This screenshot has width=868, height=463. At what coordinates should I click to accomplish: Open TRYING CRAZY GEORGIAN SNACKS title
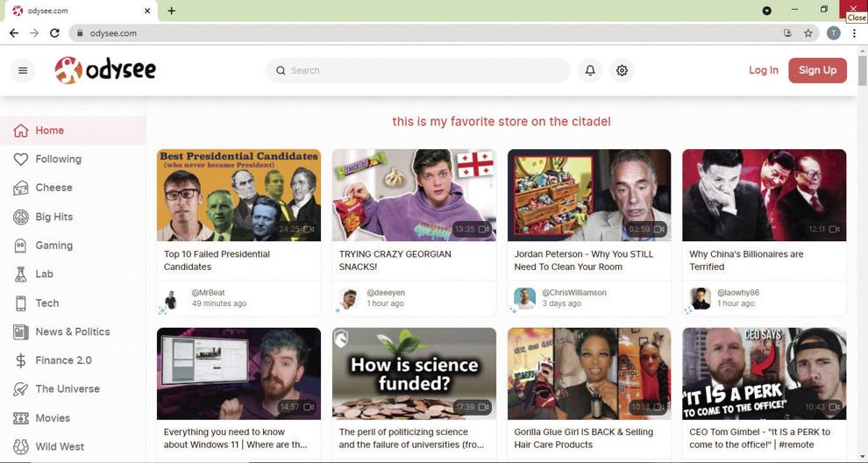point(395,260)
